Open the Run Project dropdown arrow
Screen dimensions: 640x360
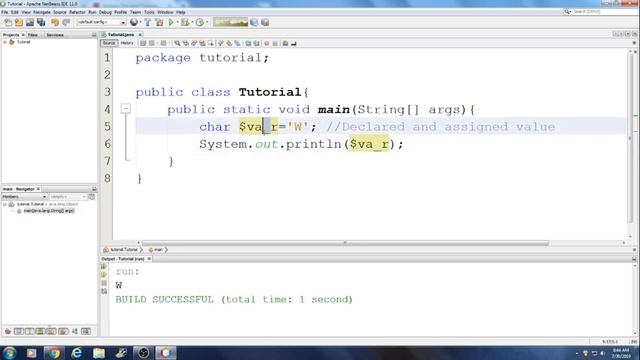[x=178, y=22]
